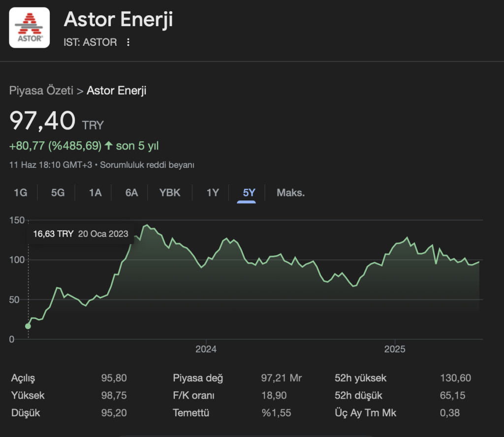Select the 1Y time range tab
504x437 pixels.
(x=212, y=192)
